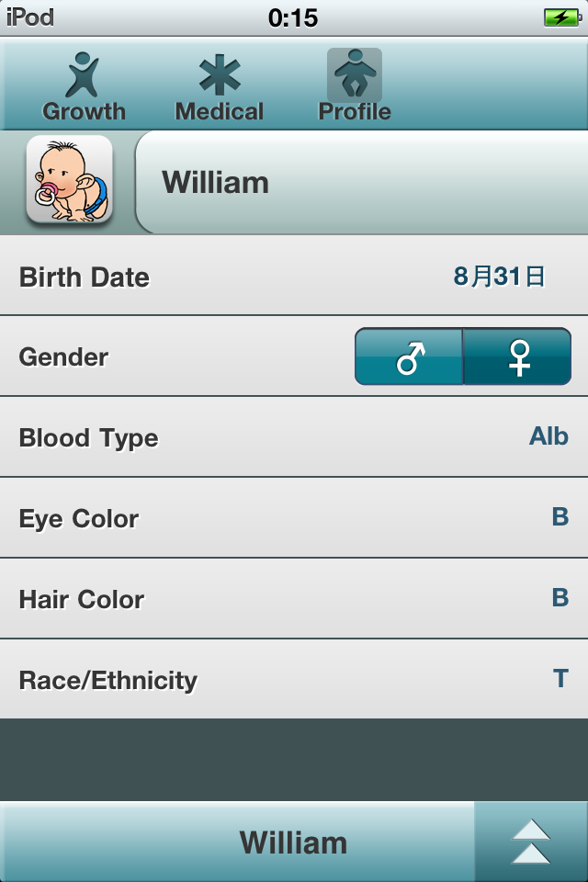Tap the Medical tab label

coord(220,111)
